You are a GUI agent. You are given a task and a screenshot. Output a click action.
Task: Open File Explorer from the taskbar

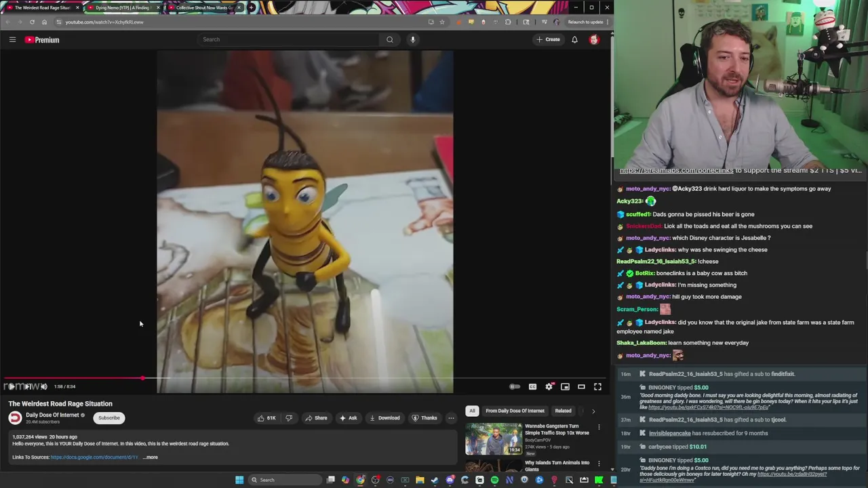(420, 480)
